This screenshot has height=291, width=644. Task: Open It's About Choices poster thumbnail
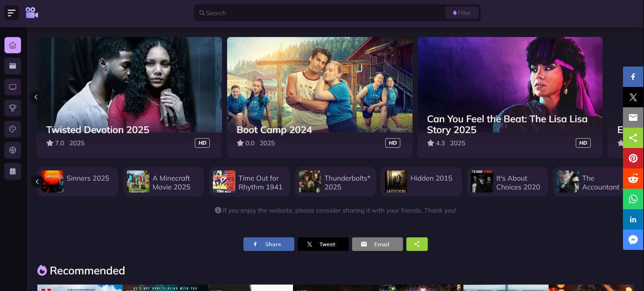[x=482, y=181]
